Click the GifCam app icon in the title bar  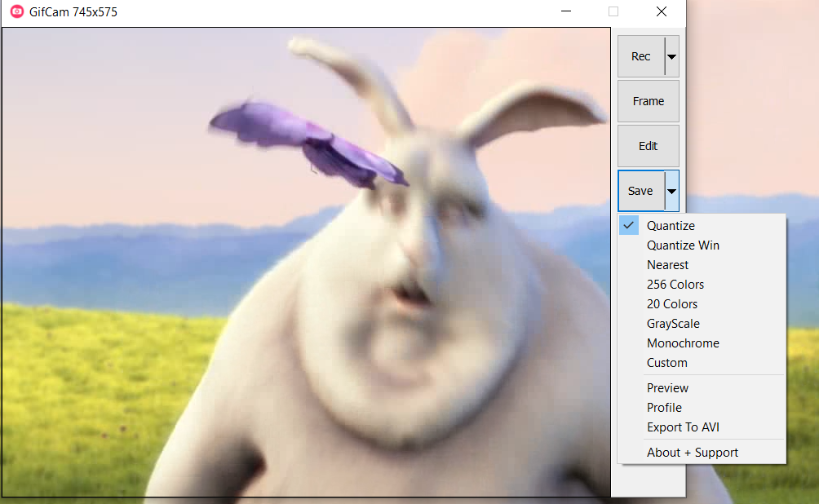pos(16,11)
